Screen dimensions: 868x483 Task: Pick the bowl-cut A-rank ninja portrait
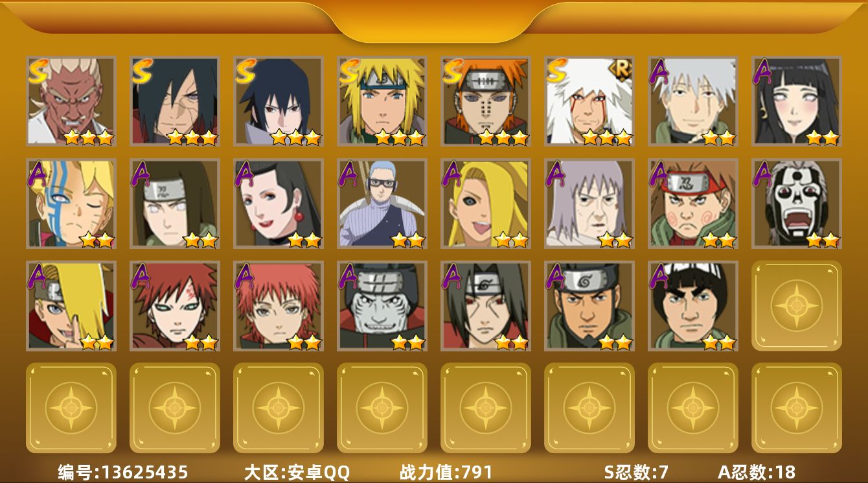[x=692, y=305]
